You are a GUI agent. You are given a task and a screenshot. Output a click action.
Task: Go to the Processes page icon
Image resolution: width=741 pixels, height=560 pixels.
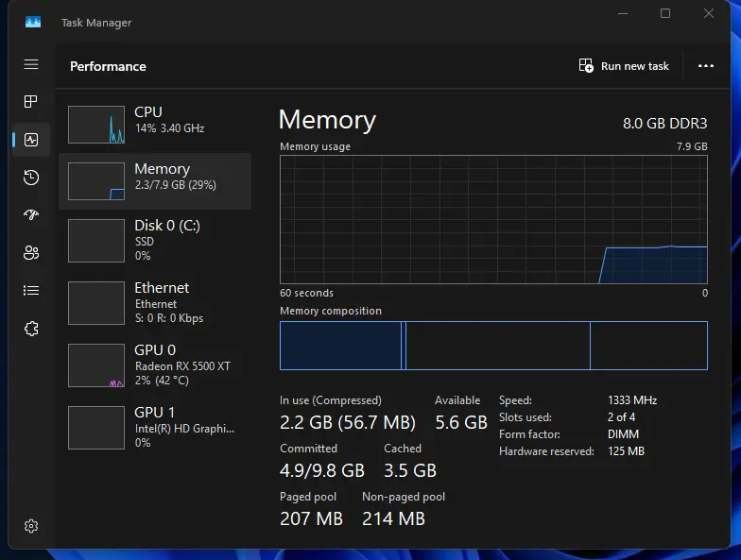(x=31, y=102)
